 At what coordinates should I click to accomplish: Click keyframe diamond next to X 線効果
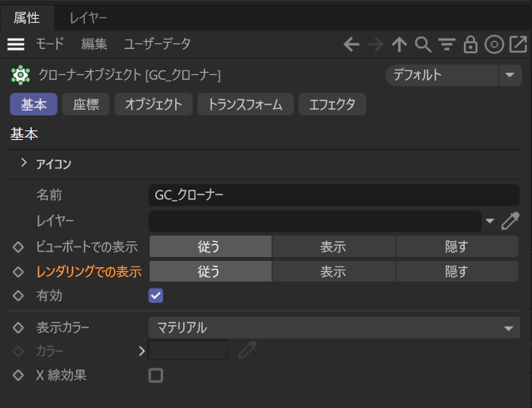pos(18,375)
